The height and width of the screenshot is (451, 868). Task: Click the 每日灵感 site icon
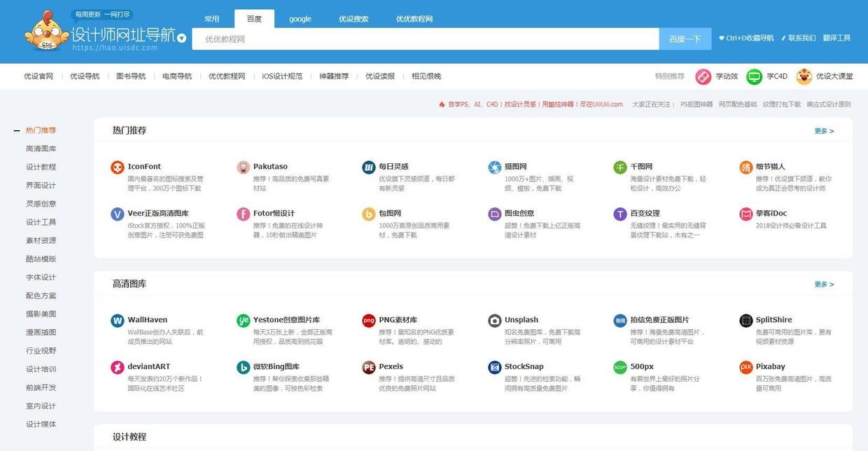tap(369, 167)
